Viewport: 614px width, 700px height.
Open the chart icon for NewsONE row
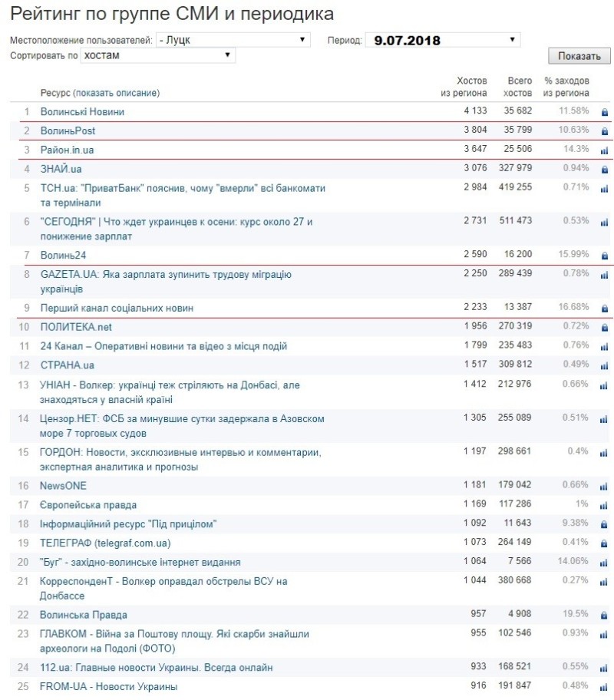(x=604, y=486)
